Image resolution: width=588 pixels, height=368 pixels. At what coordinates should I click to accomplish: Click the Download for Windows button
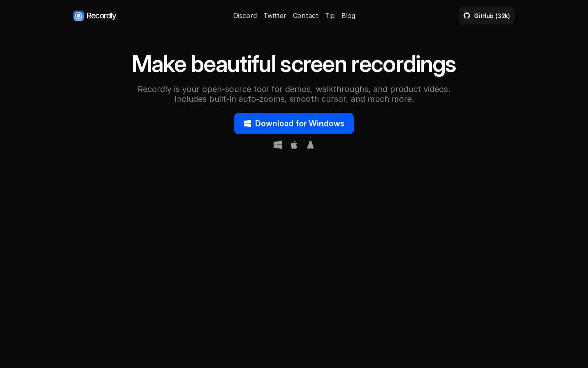(x=294, y=123)
